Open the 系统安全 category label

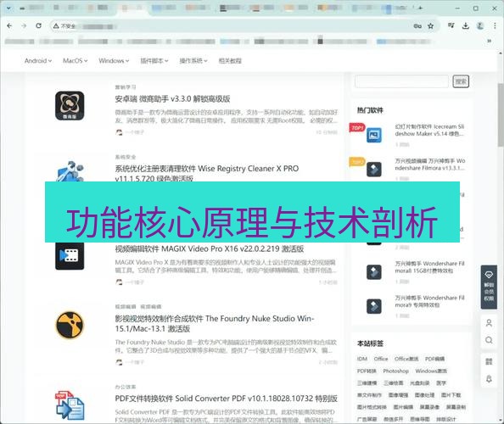[x=126, y=157]
